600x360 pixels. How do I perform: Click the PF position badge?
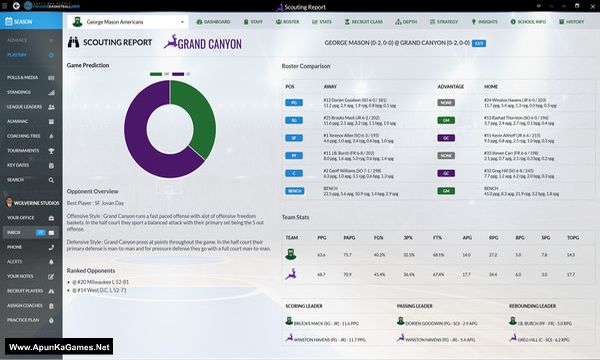point(294,155)
